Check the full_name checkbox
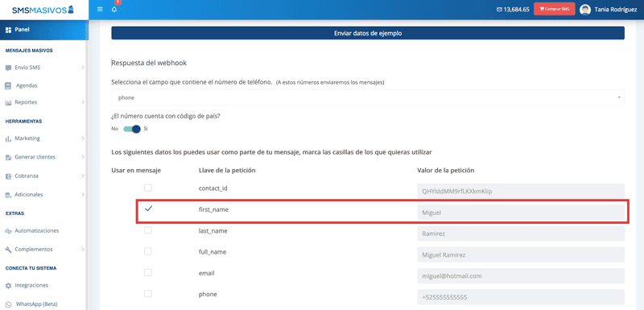This screenshot has height=310, width=644. tap(148, 251)
